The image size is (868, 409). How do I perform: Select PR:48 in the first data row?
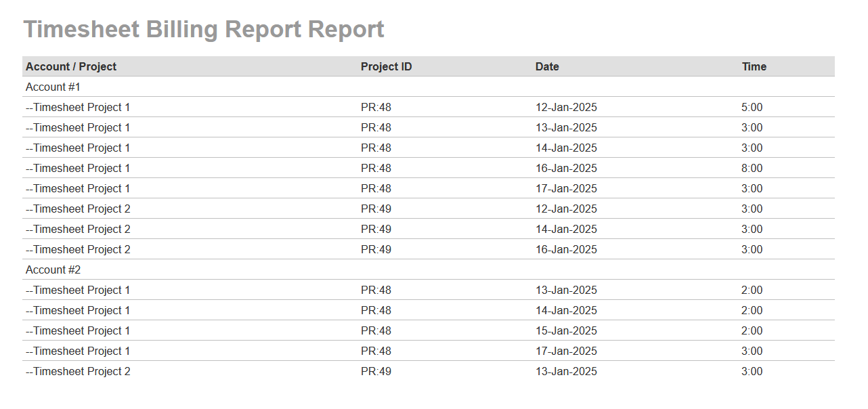[376, 107]
